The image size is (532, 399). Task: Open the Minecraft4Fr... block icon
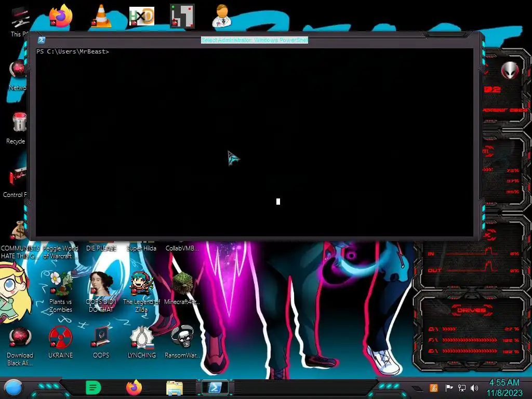(x=182, y=288)
